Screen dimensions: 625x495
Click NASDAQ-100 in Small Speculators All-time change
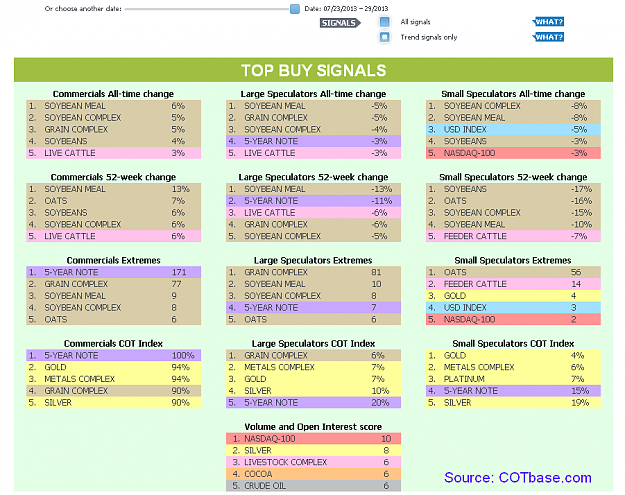coord(513,153)
